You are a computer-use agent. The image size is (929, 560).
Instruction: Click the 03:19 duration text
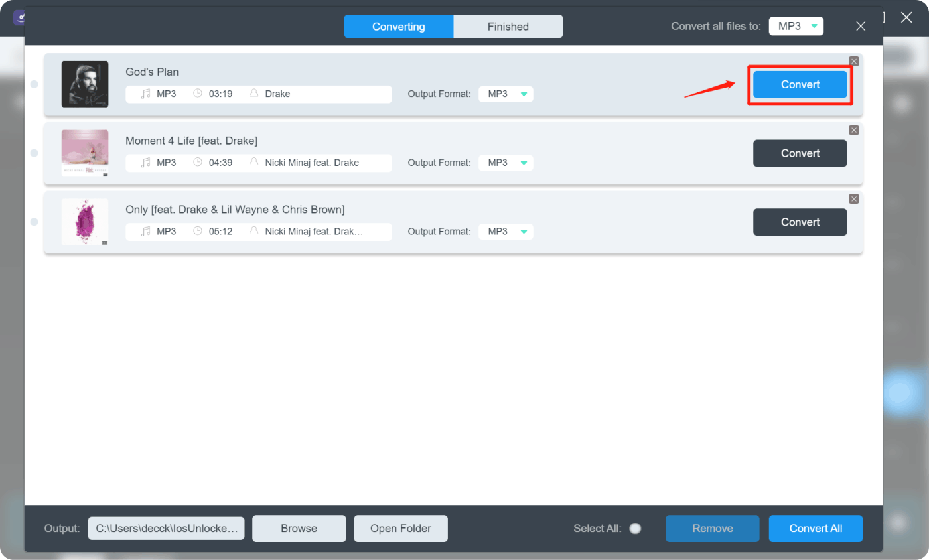click(220, 94)
